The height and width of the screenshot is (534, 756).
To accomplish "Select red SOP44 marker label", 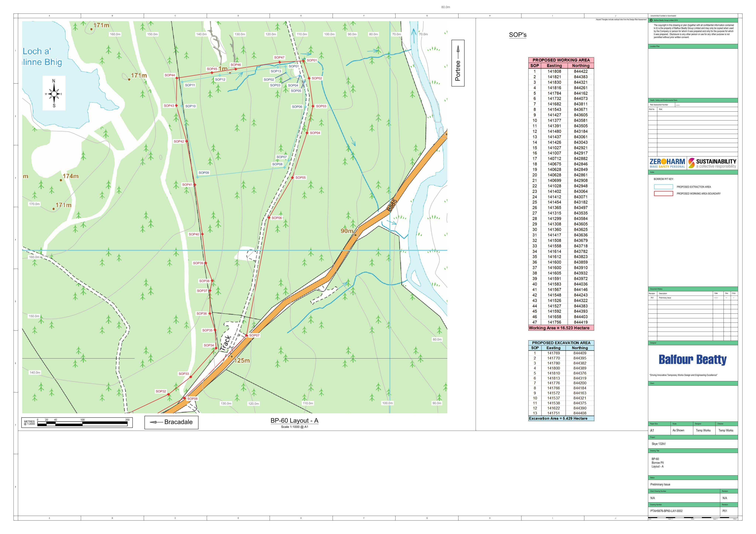I will [170, 75].
